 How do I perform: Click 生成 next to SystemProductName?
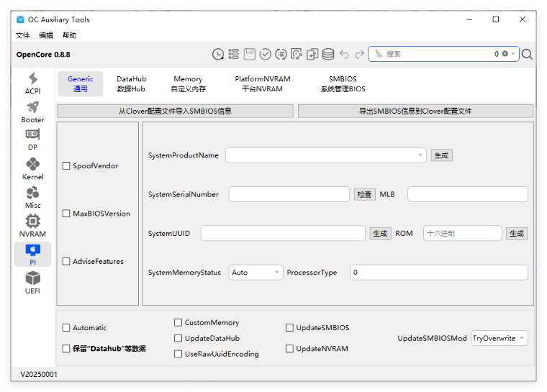click(x=442, y=155)
